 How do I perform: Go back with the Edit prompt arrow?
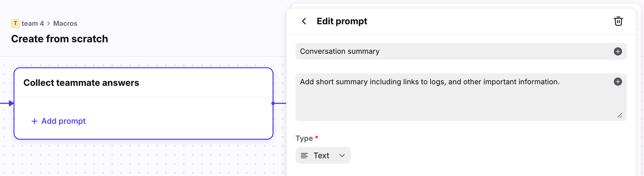(304, 21)
